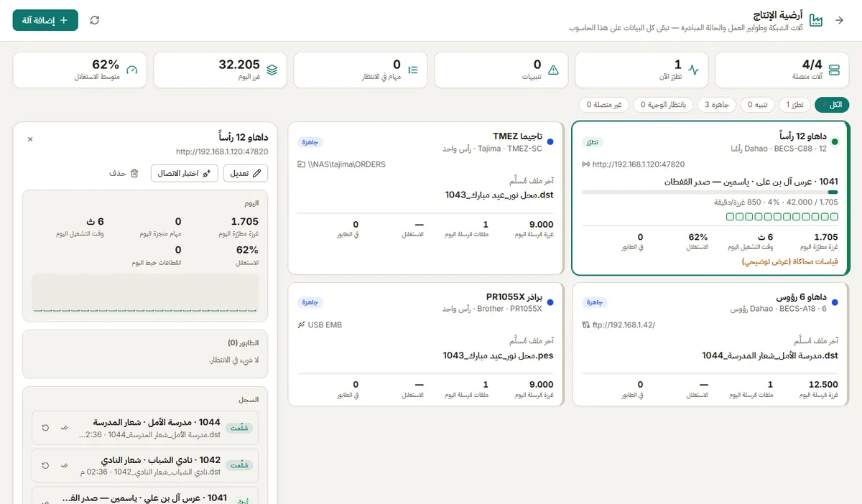This screenshot has height=504, width=862.
Task: Click the FTP icon beside ftp://192.168.1.42/
Action: pos(586,325)
